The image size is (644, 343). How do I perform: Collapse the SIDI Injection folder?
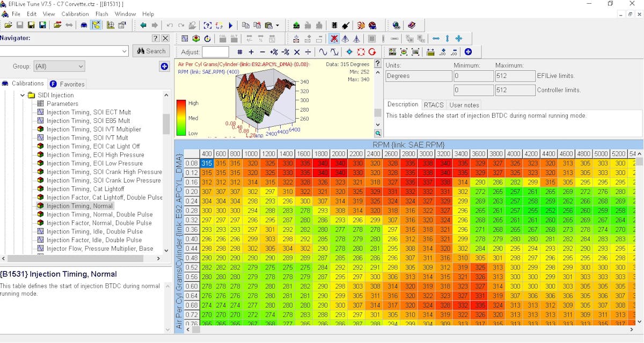click(23, 95)
